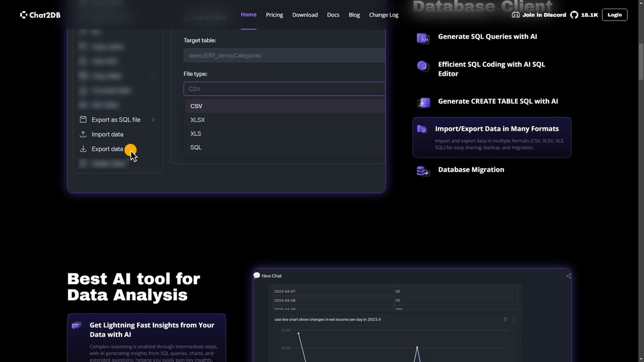Open the File type CSV dropdown
644x362 pixels.
coord(284,88)
